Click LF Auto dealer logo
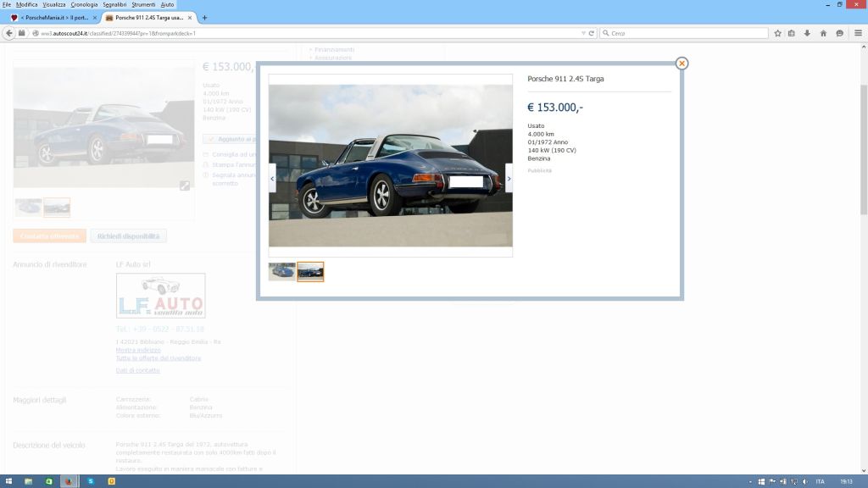Viewport: 868px width, 488px height. [160, 296]
